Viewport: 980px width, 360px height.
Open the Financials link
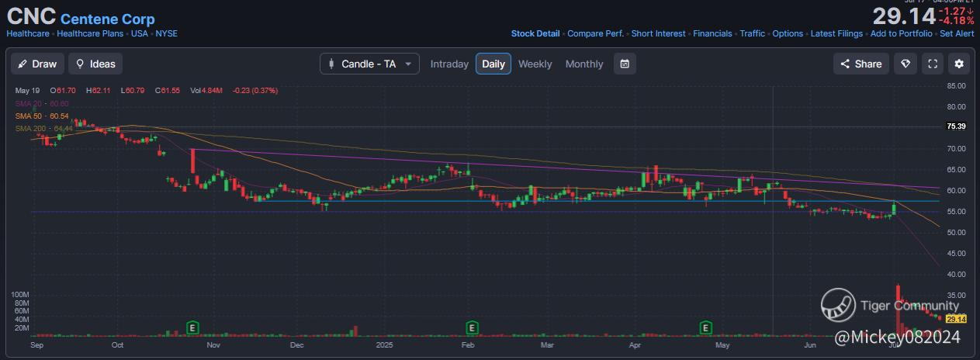(x=712, y=33)
